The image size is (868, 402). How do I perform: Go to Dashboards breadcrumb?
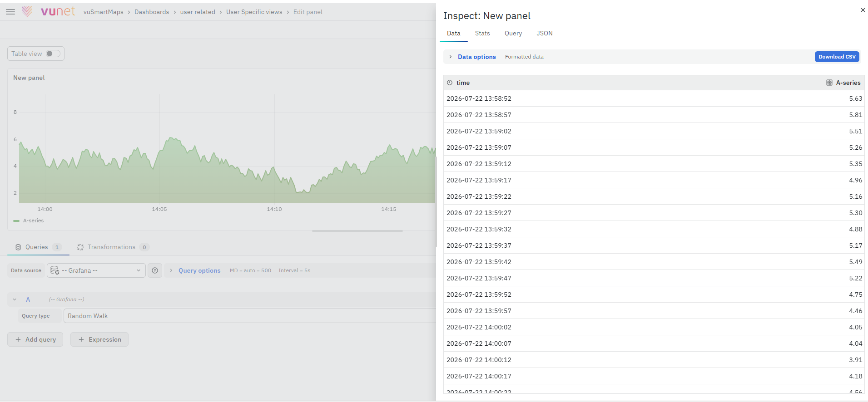point(152,12)
